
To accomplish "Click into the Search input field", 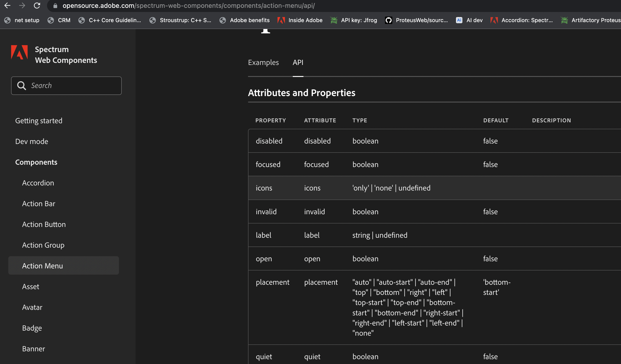I will [74, 85].
